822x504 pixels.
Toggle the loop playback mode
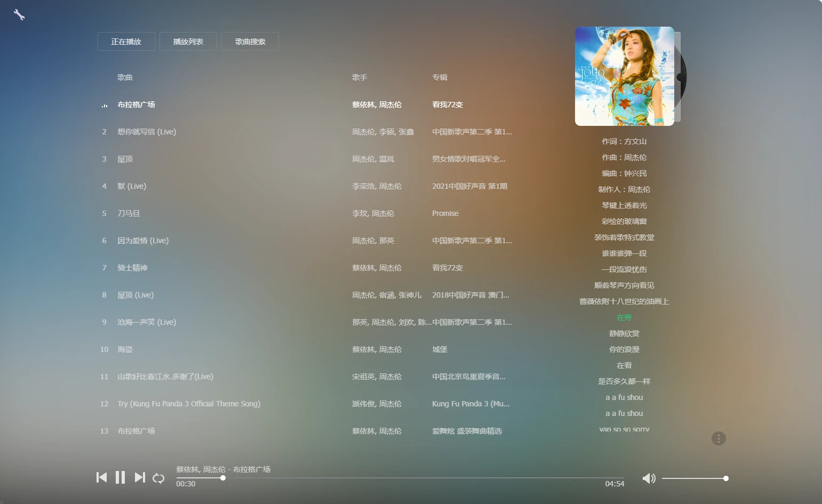pyautogui.click(x=158, y=478)
